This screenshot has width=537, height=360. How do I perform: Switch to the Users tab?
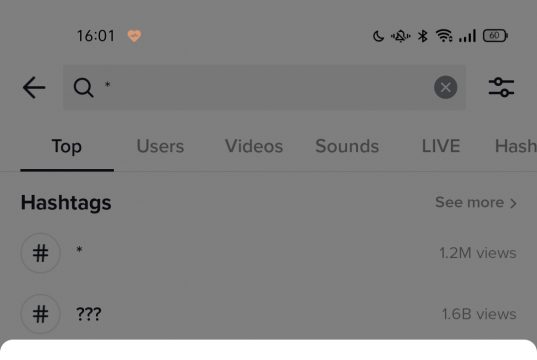tap(160, 146)
